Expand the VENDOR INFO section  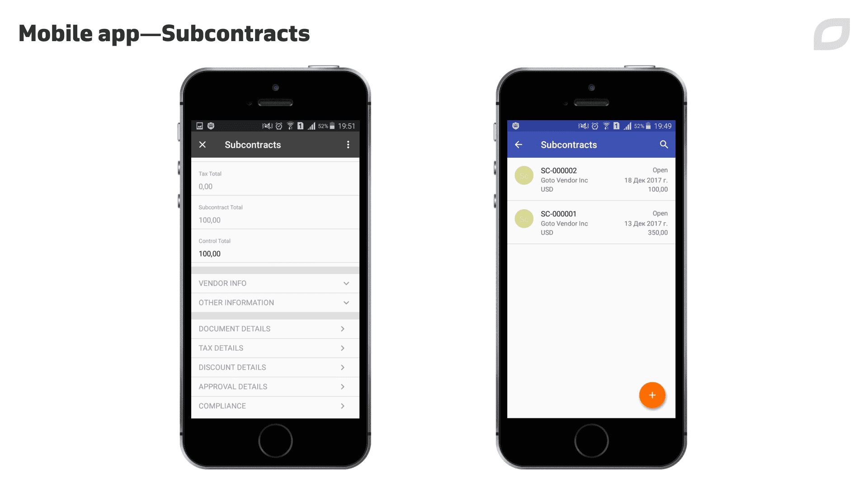274,282
